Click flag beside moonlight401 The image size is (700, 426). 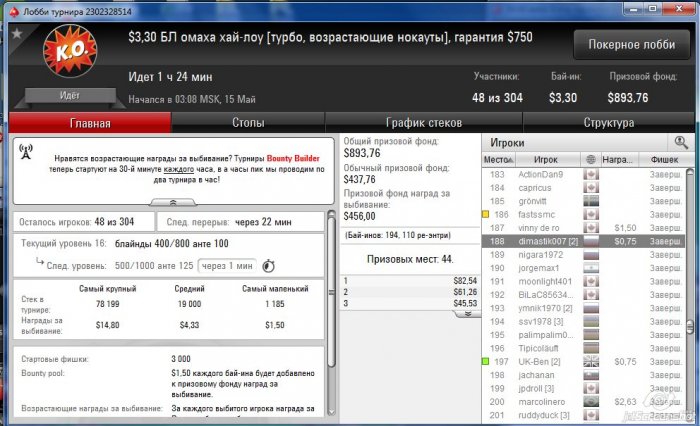(591, 281)
